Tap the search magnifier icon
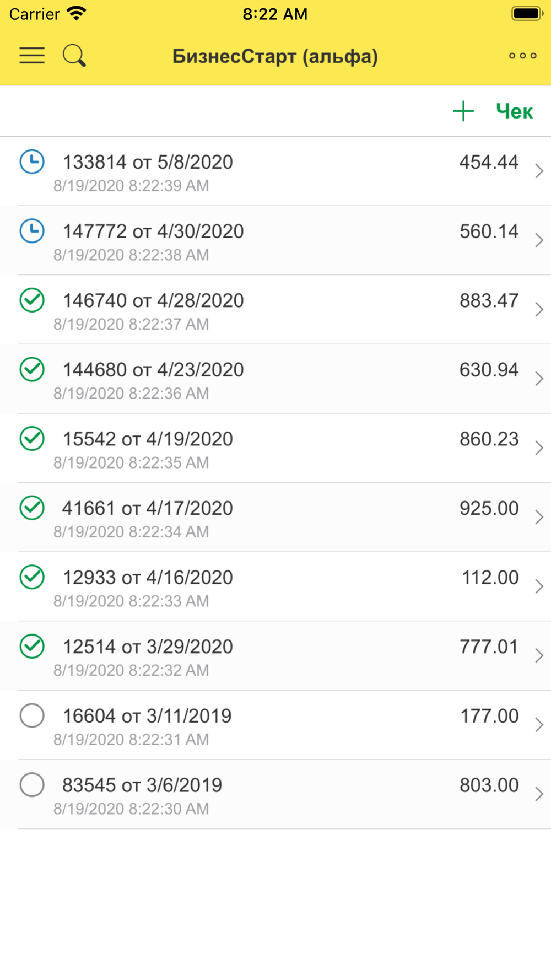 coord(74,56)
